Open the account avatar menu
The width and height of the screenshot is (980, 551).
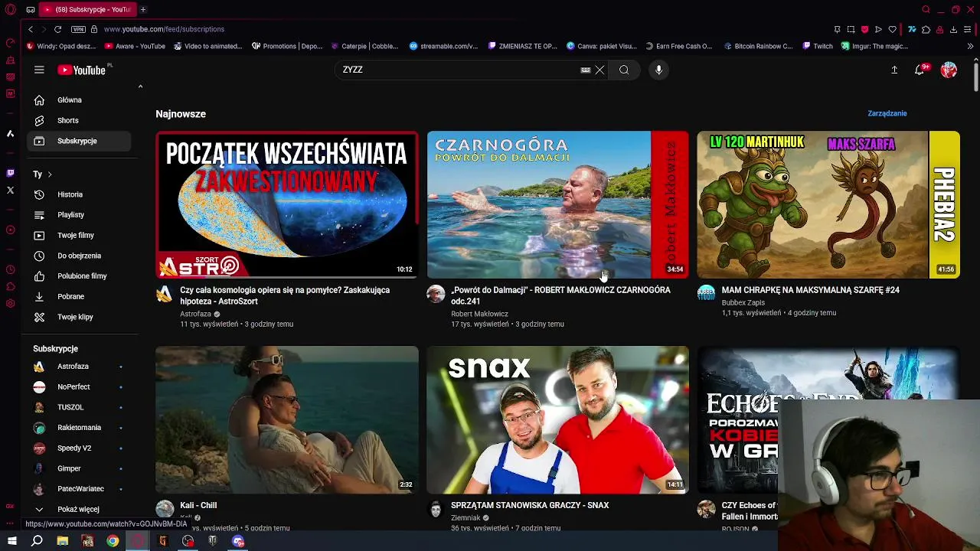949,70
